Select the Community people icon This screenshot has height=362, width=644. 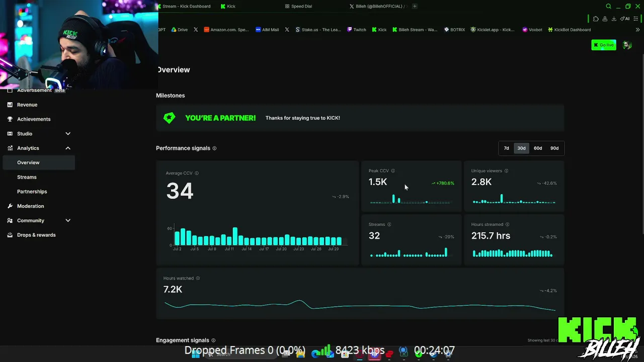click(10, 221)
